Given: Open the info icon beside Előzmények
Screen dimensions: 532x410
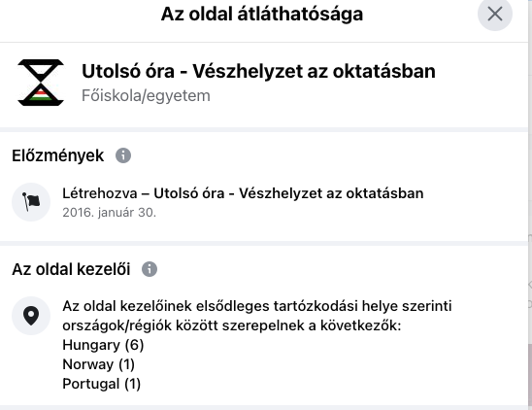Looking at the screenshot, I should 123,155.
